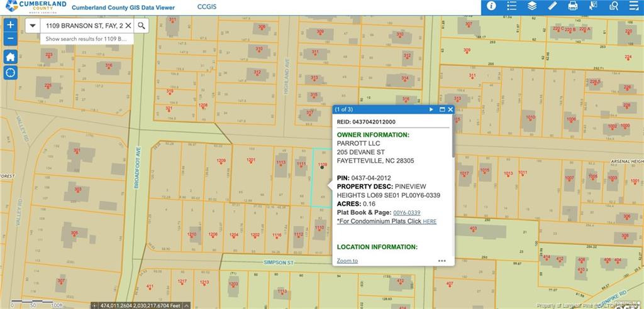Open the Layer List stacked layers icon
This screenshot has height=309, width=644.
point(532,6)
